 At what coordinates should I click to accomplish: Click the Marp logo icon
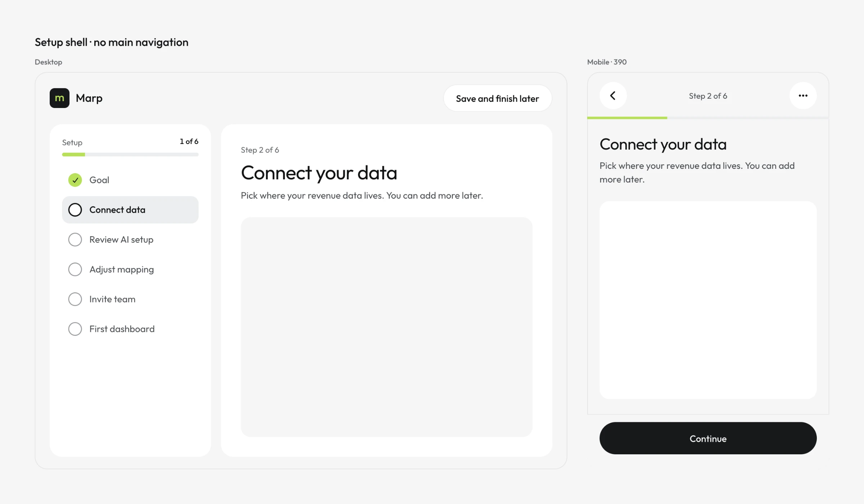[x=59, y=98]
